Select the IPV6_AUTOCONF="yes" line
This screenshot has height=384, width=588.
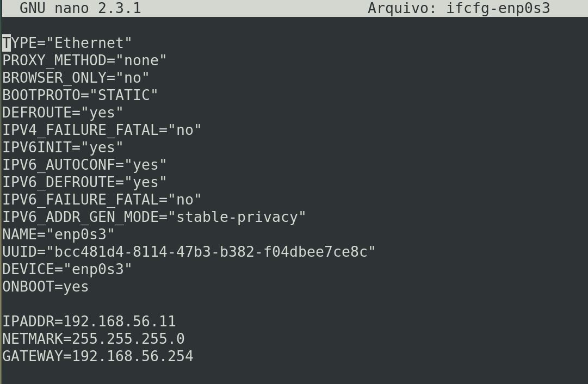tap(84, 165)
